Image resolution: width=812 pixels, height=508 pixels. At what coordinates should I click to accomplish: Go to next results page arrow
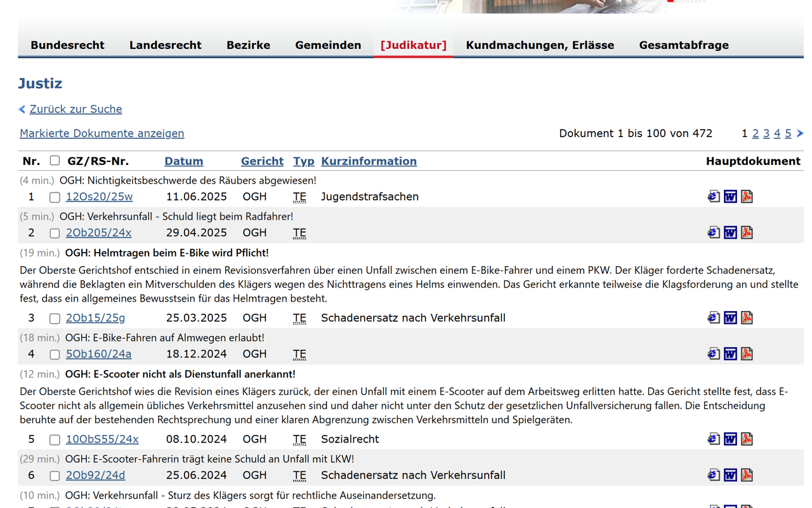(x=800, y=133)
